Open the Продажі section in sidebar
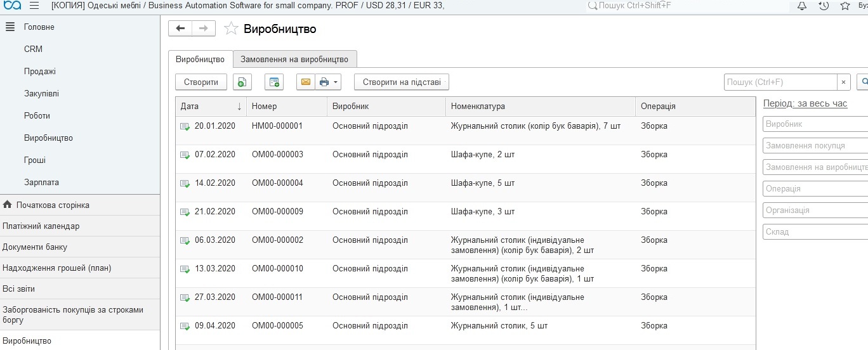The width and height of the screenshot is (868, 350). click(40, 72)
